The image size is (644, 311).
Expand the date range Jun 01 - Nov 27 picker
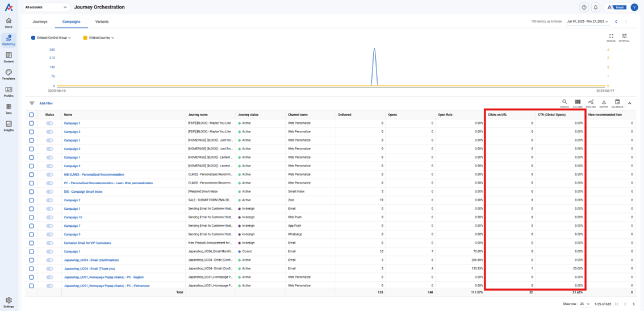pos(587,22)
